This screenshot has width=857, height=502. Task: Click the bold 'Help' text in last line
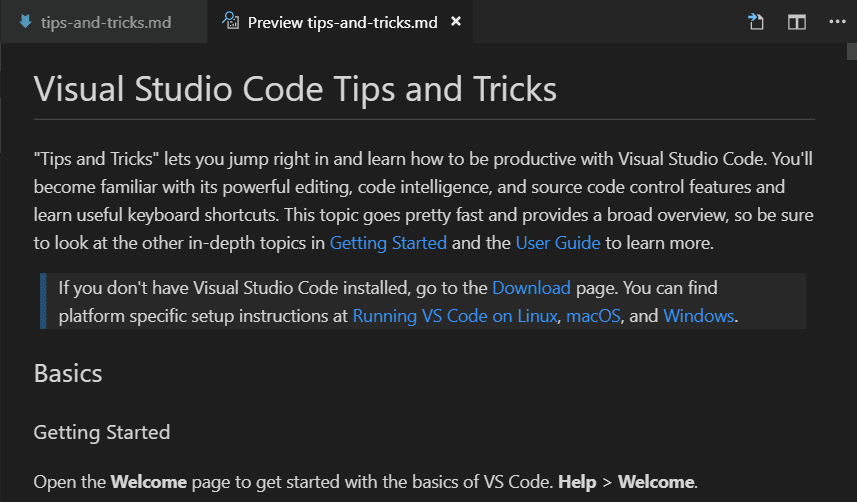[577, 482]
